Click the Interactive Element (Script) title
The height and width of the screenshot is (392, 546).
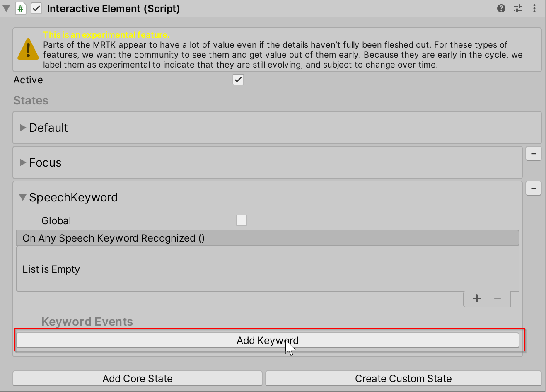(x=114, y=8)
